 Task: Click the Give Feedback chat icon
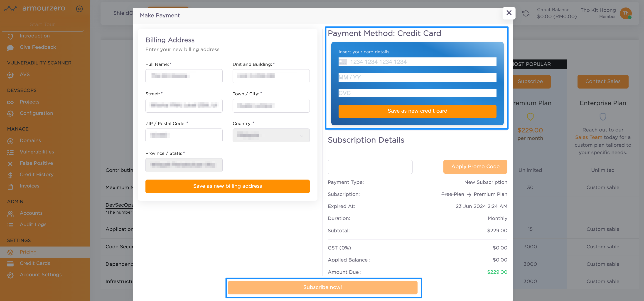(10, 47)
